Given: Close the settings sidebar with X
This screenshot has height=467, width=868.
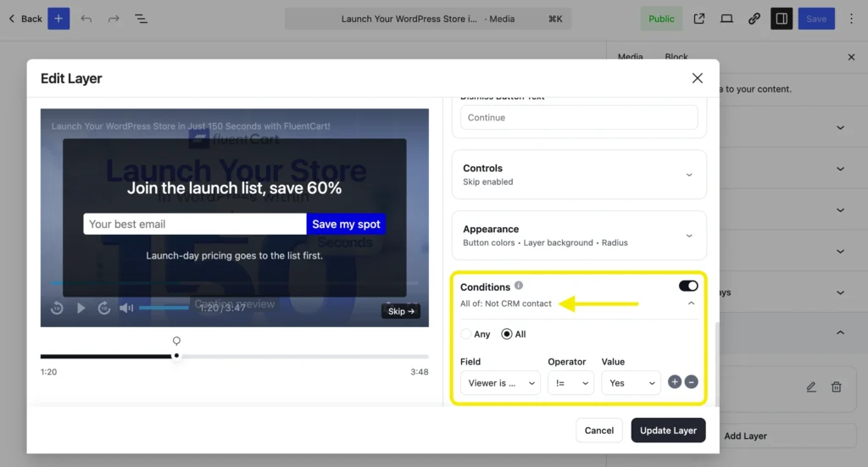Looking at the screenshot, I should tap(851, 57).
